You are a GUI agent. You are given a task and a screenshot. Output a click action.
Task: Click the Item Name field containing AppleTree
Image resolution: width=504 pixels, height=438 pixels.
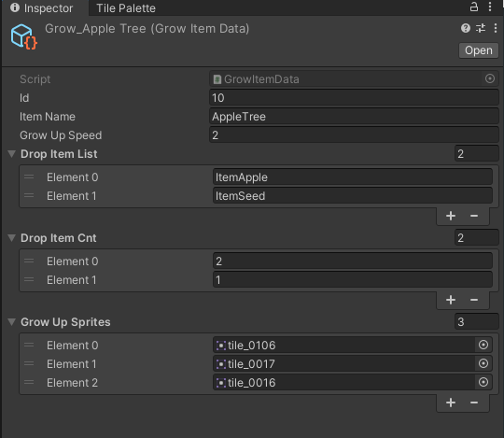click(354, 117)
